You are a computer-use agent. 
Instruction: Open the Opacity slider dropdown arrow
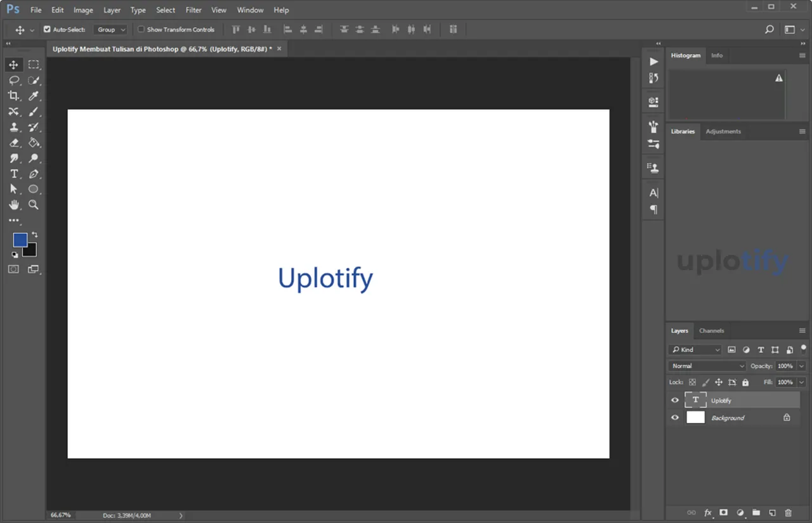pos(802,366)
